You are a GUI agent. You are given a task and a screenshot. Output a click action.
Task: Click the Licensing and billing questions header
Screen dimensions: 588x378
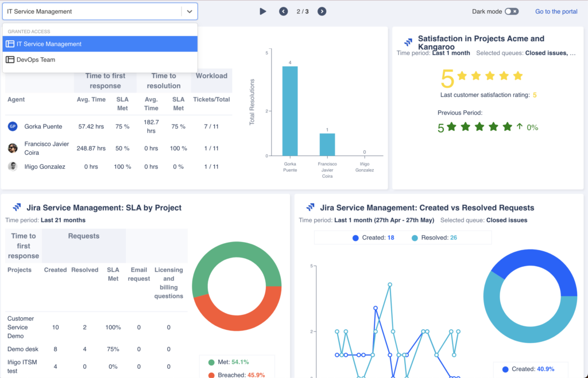(169, 283)
